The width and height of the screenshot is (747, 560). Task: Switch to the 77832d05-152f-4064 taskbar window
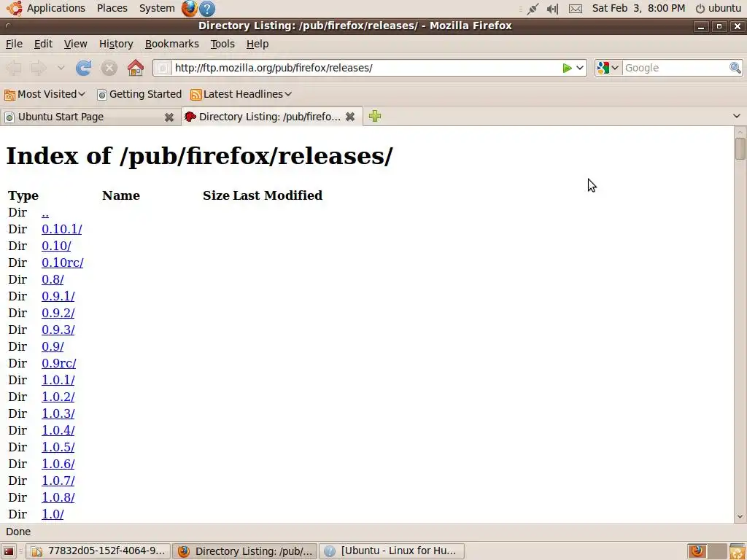(x=98, y=551)
